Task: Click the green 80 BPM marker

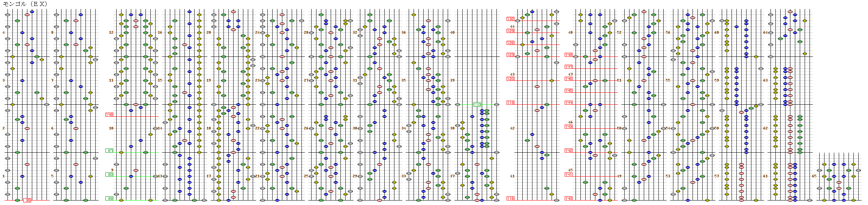Action: (x=109, y=175)
